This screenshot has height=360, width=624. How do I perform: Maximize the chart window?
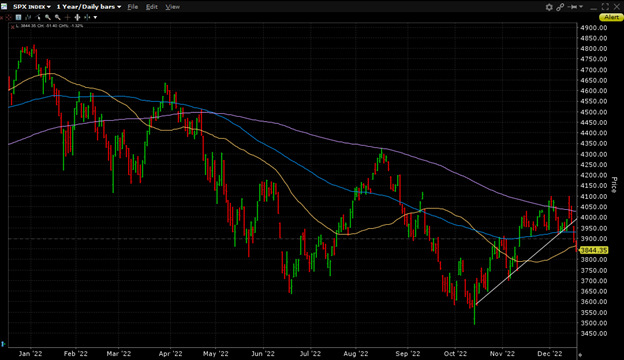click(x=605, y=7)
